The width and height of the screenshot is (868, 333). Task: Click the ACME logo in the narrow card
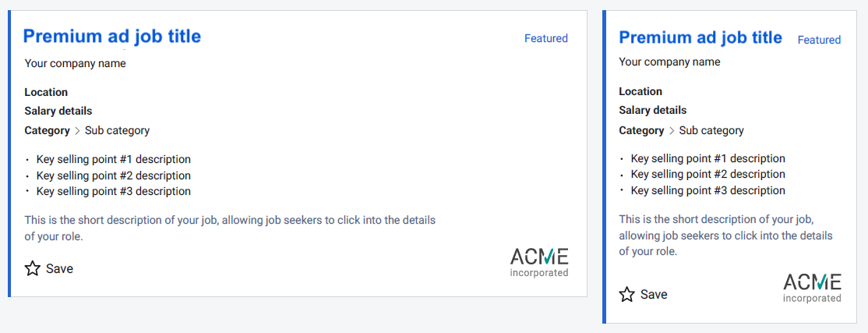point(812,287)
